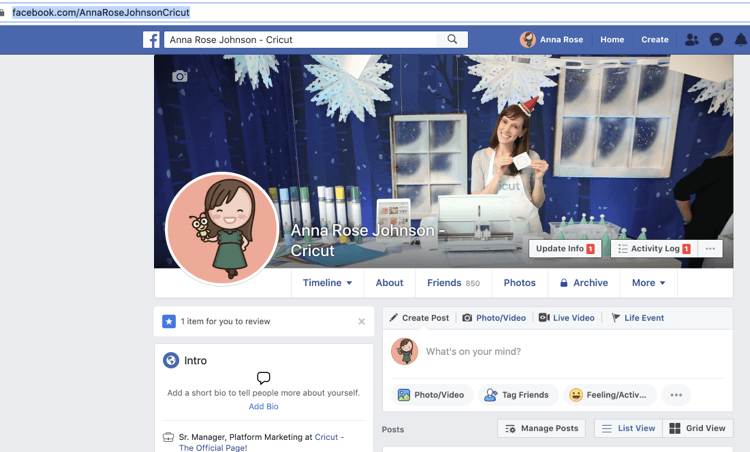Image resolution: width=750 pixels, height=452 pixels.
Task: Click the Anna Rose avatar in top bar
Action: tap(528, 40)
